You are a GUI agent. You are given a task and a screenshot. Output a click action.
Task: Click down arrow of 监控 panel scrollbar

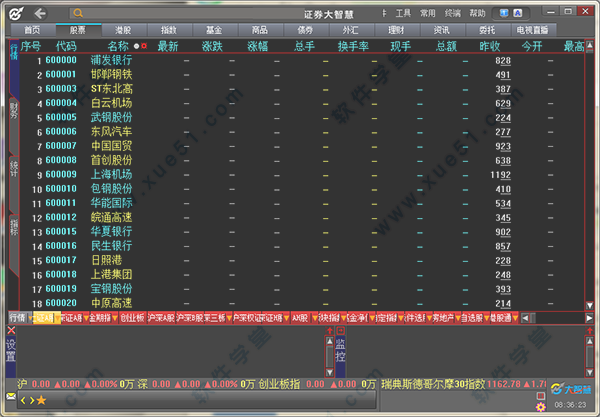point(590,372)
